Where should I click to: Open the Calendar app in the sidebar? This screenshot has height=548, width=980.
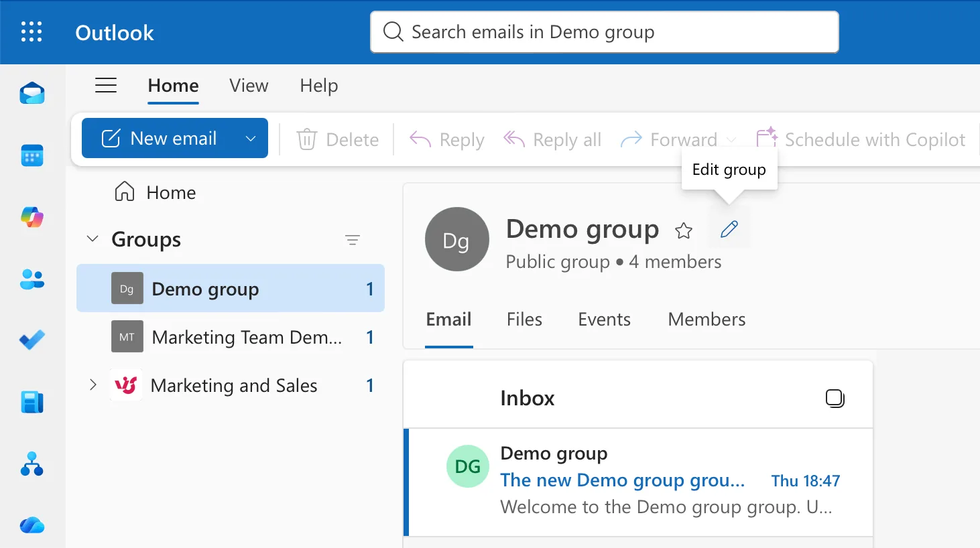click(x=32, y=155)
